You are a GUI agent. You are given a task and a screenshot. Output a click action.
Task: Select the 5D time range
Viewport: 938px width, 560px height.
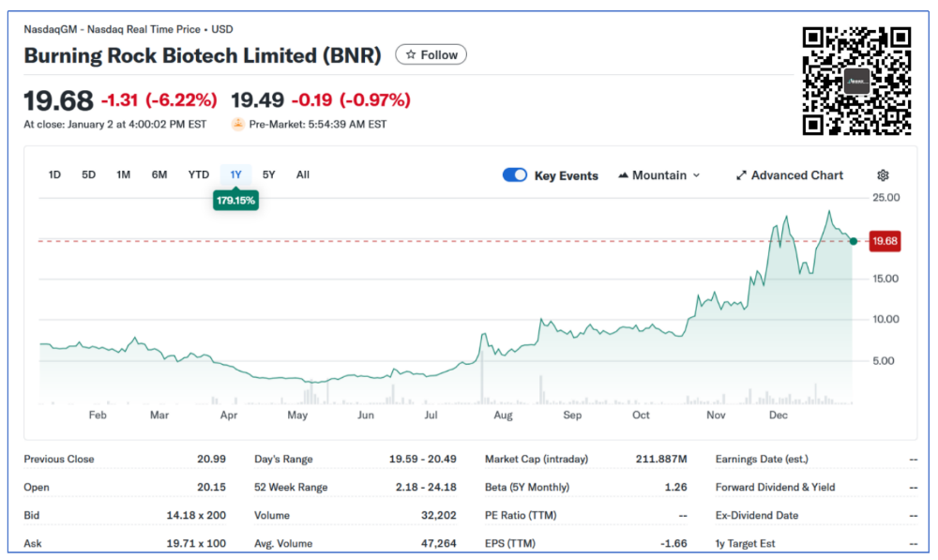click(x=88, y=174)
